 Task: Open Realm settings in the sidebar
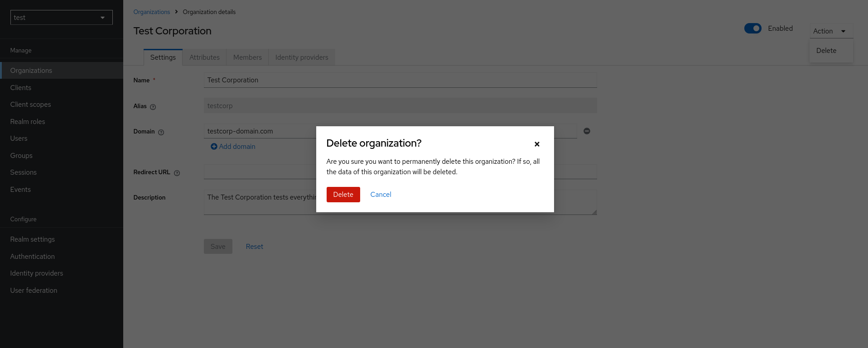[33, 239]
